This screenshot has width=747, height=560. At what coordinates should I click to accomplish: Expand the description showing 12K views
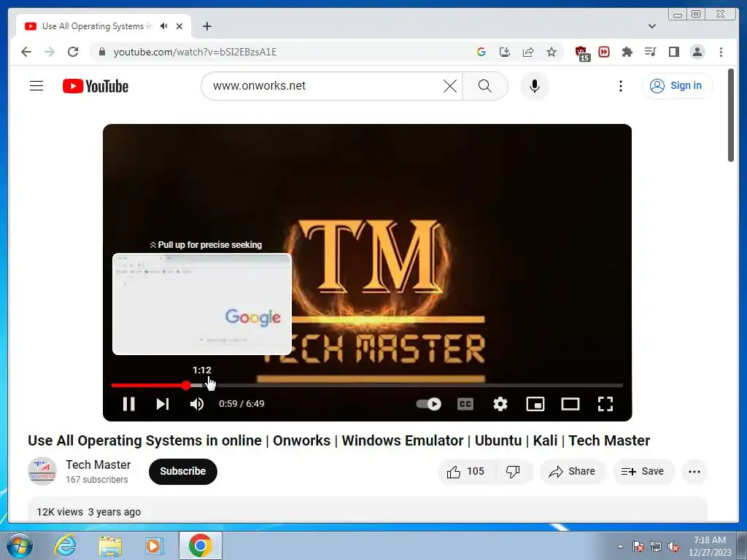point(367,510)
